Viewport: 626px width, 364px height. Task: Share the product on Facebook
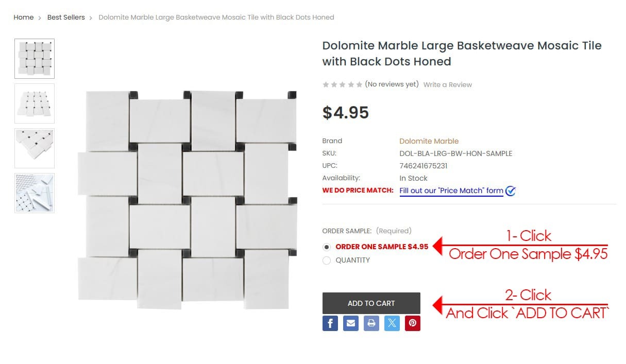point(330,323)
